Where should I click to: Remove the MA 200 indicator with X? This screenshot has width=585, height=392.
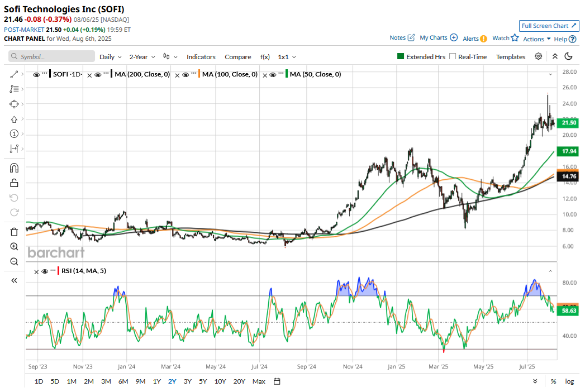(x=89, y=75)
